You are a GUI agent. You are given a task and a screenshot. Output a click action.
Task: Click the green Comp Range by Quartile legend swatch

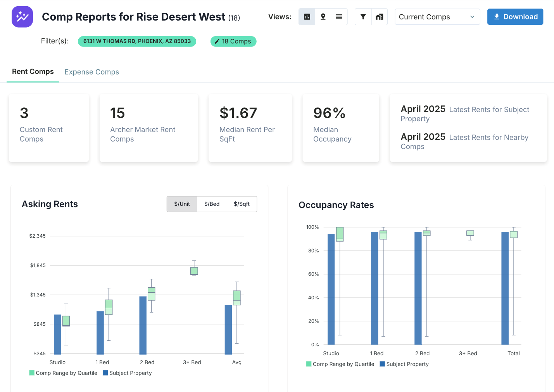[x=31, y=373]
